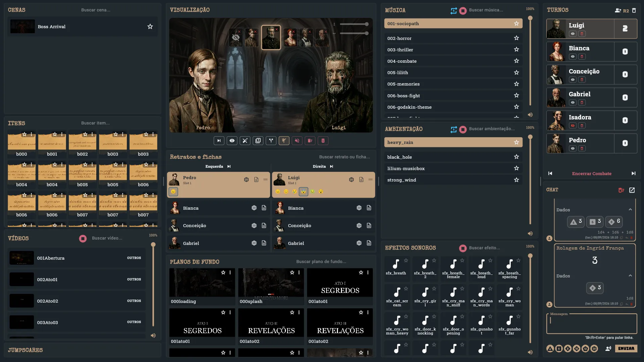Viewport: 644px width, 362px height.
Task: Go to previous turn arrow
Action: click(550, 173)
